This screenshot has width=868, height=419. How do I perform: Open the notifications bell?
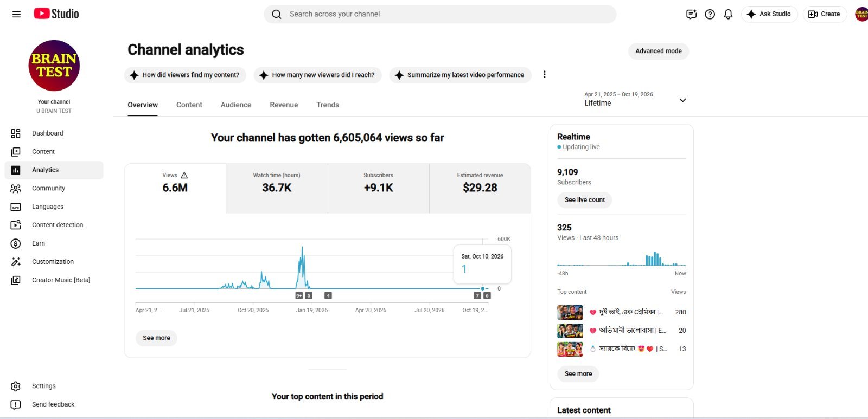click(x=728, y=14)
